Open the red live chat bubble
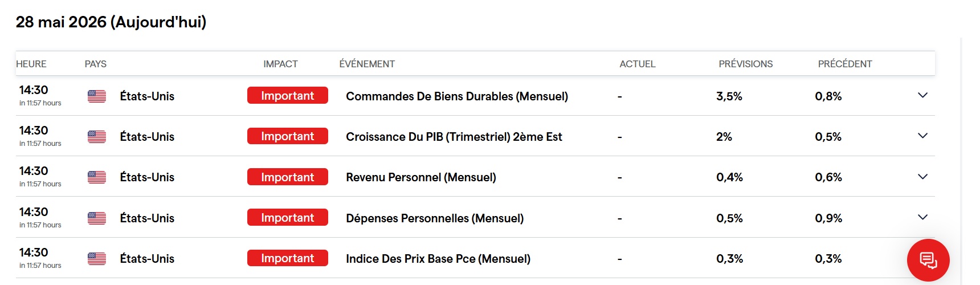 click(928, 260)
